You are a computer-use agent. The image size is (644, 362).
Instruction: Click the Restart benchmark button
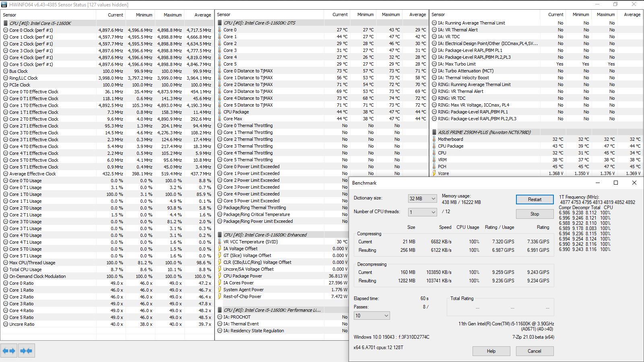[535, 200]
